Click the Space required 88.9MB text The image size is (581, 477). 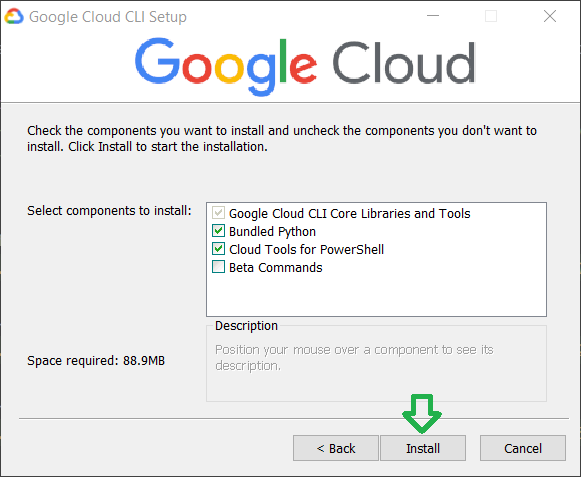[96, 361]
